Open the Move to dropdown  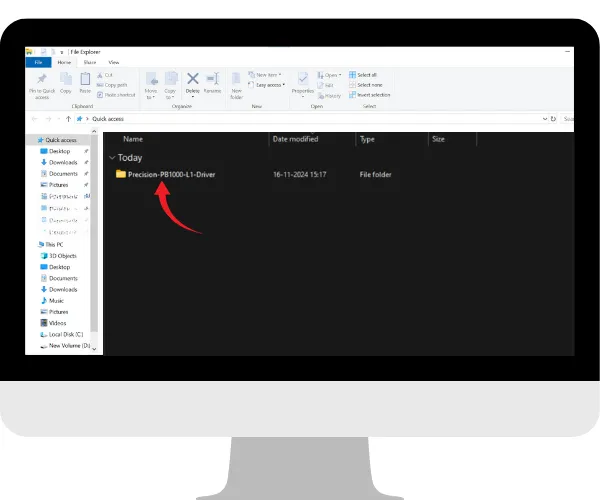coord(151,94)
